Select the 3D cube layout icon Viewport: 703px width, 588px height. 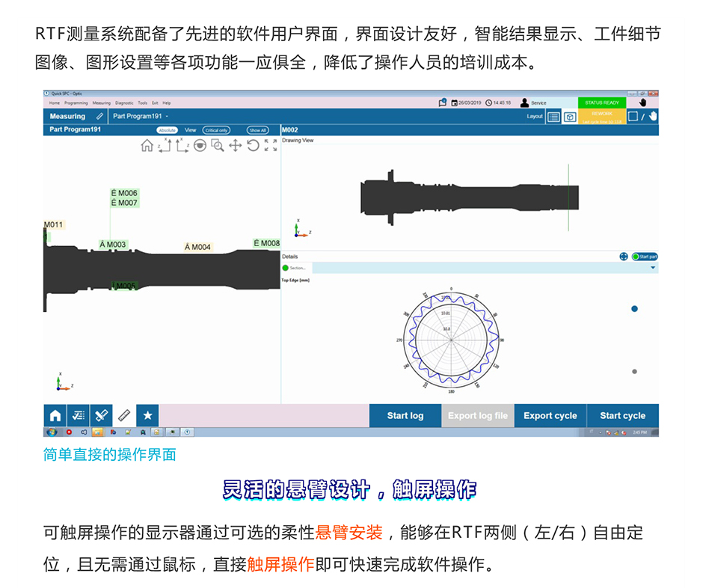click(570, 117)
